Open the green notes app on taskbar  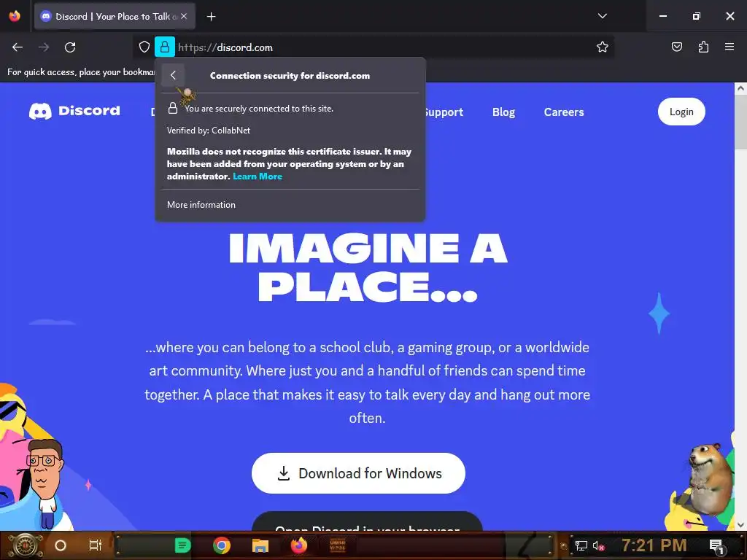182,545
